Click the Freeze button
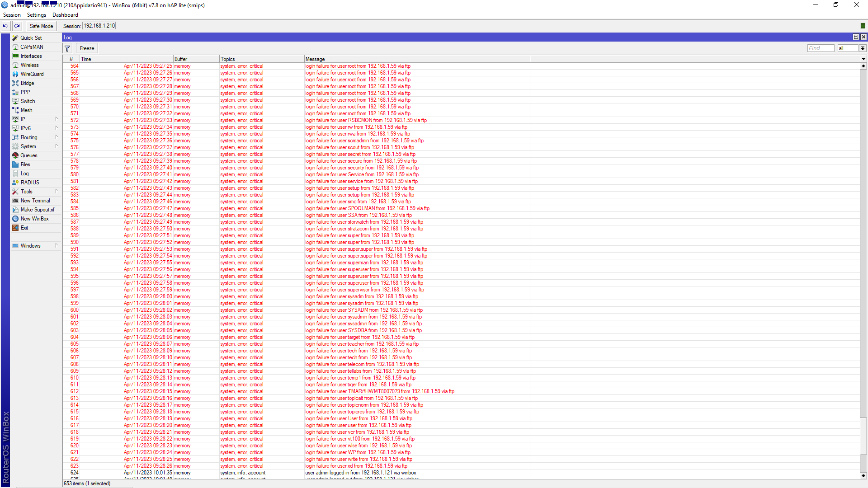 pos(86,48)
